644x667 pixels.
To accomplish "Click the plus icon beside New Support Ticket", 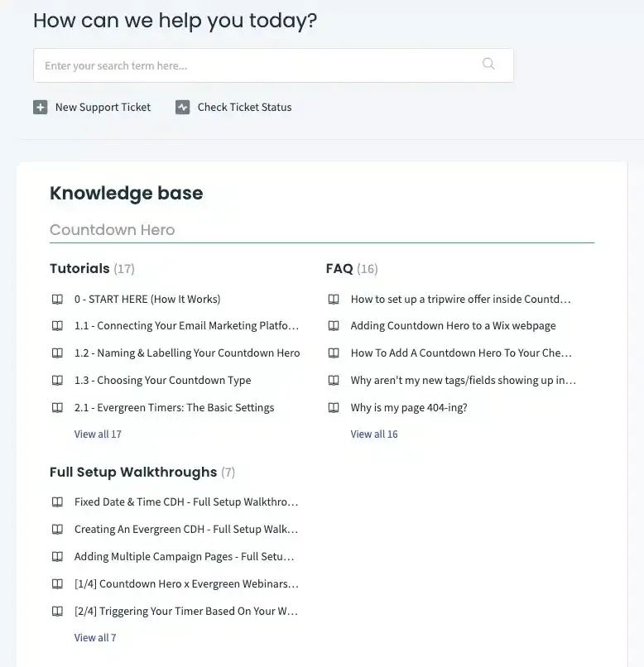I will point(41,108).
